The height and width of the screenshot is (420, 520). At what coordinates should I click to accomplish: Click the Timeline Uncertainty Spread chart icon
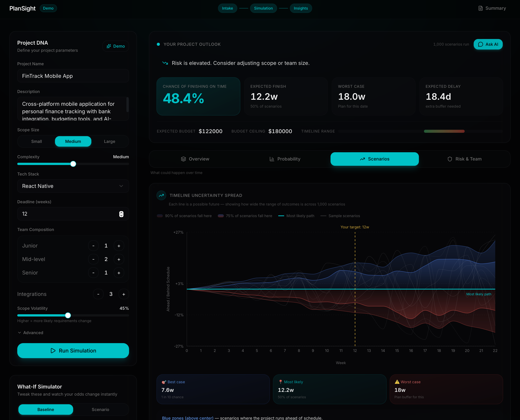click(x=161, y=195)
